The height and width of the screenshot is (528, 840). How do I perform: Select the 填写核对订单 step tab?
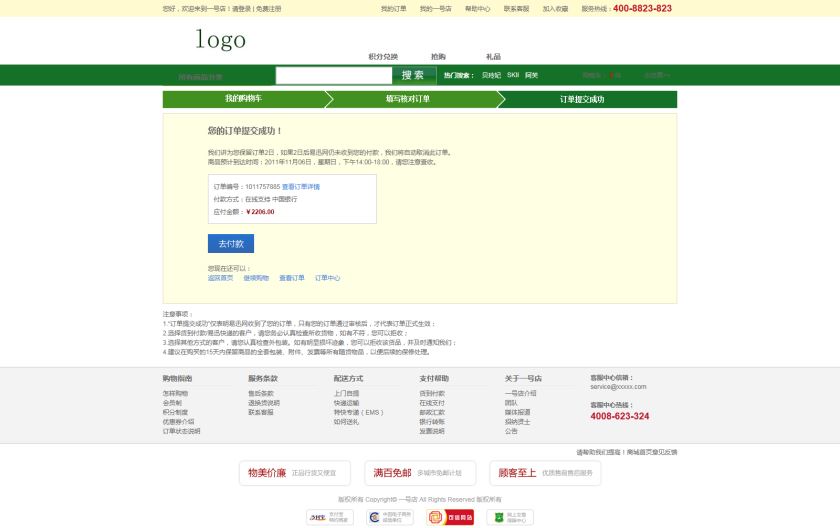pos(408,99)
